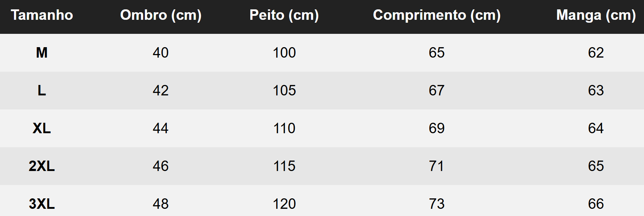Select the XL size row label
Screen dimensions: 644x216
(42, 129)
